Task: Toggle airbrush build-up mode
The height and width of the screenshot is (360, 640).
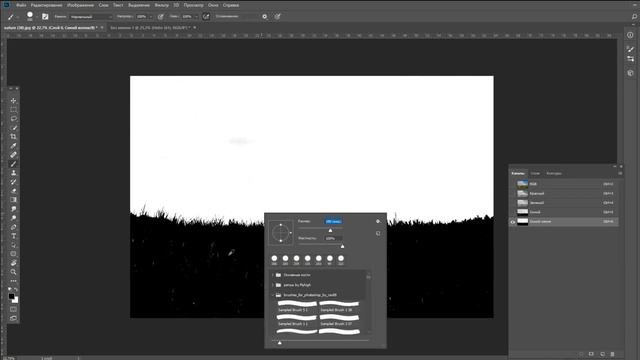Action: tap(206, 17)
